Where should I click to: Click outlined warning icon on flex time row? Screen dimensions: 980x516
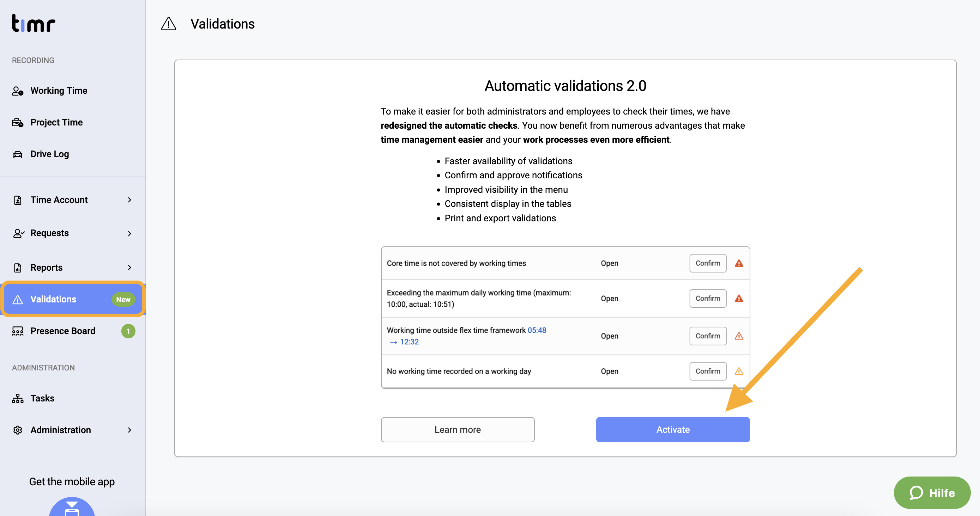click(x=739, y=336)
